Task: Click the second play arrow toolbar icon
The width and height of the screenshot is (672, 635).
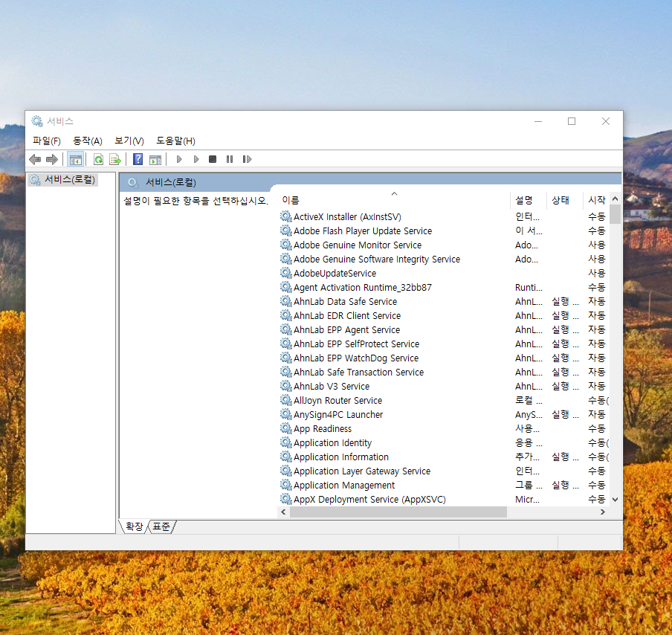Action: 196,160
